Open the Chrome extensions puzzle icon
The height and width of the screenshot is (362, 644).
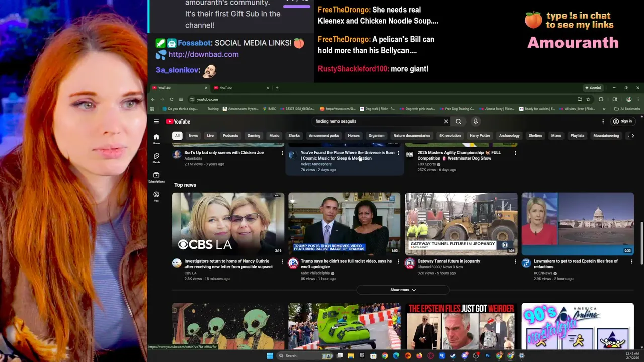point(601,99)
